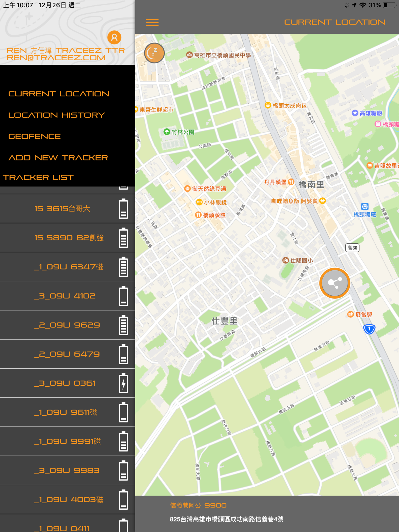
Task: Tap the 橋南里 district label
Action: tap(311, 185)
